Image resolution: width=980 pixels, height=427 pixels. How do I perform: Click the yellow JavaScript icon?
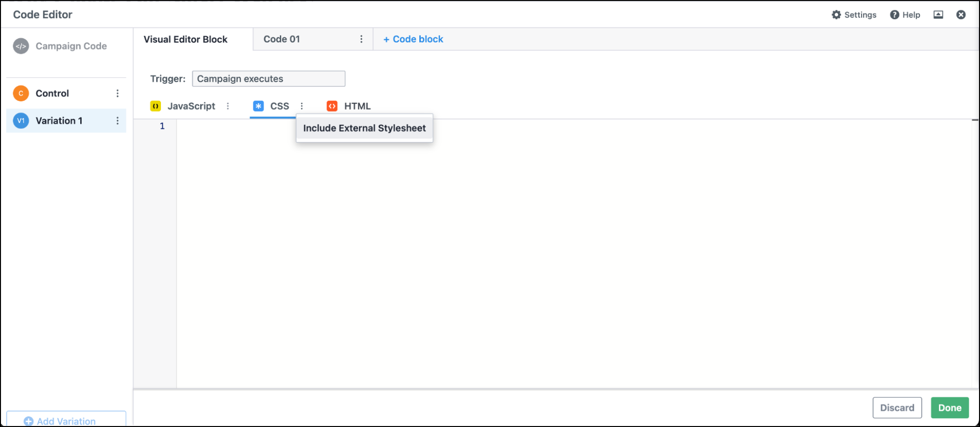156,106
